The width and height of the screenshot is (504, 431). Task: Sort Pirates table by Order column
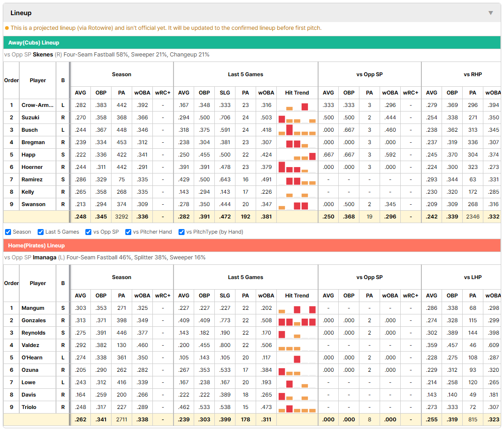11,283
